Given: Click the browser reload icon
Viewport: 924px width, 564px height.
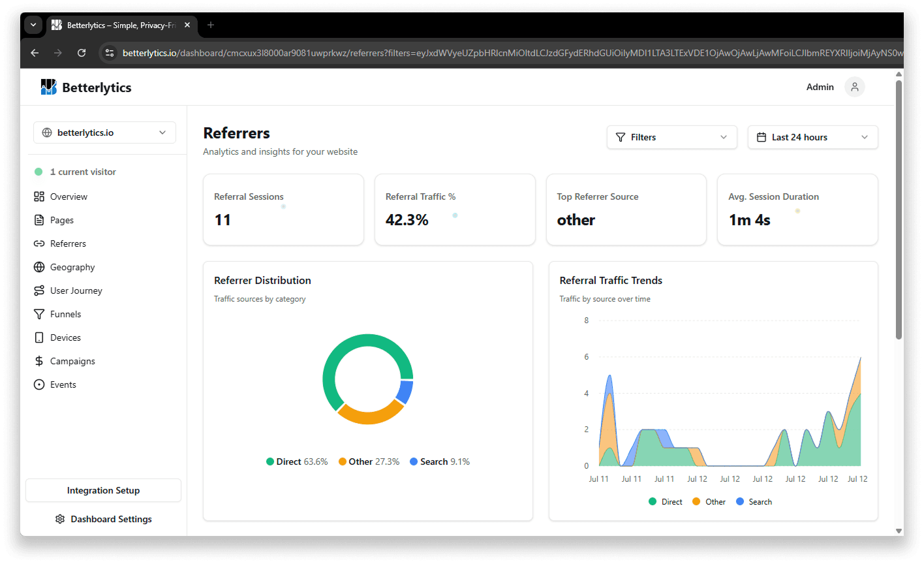Looking at the screenshot, I should (x=82, y=53).
